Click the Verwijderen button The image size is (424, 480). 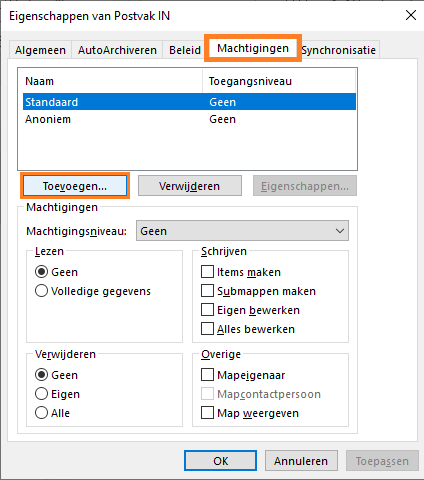[190, 186]
